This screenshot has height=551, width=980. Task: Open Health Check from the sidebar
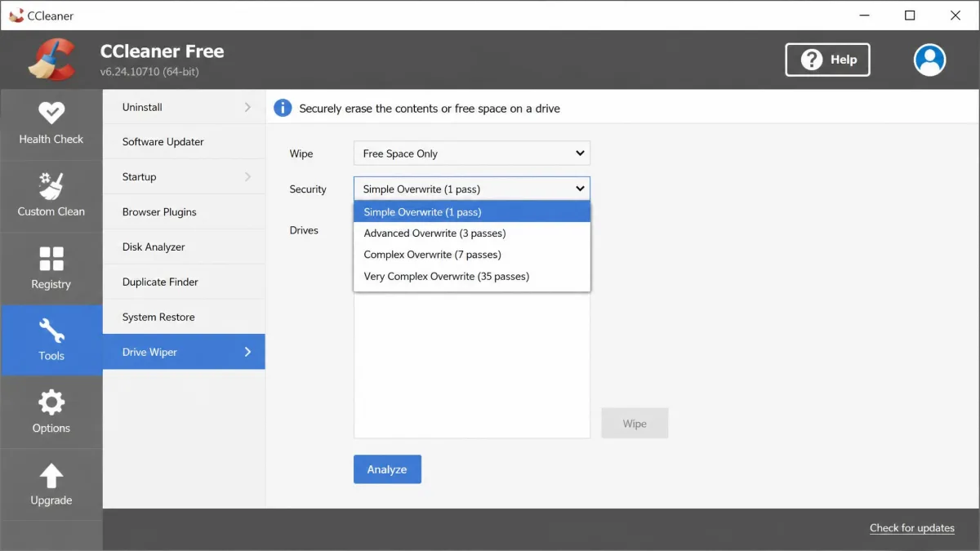pos(51,124)
